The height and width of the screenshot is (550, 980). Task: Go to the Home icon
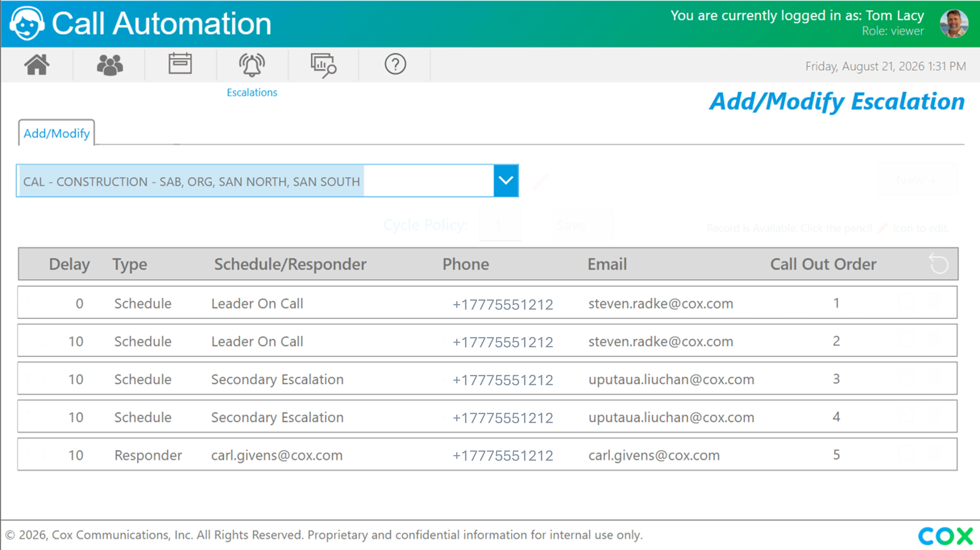[x=37, y=65]
